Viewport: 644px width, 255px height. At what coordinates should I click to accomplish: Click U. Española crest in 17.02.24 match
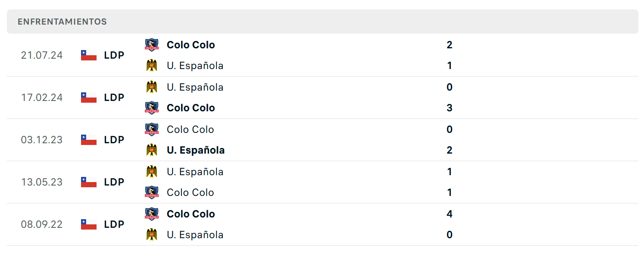(152, 87)
